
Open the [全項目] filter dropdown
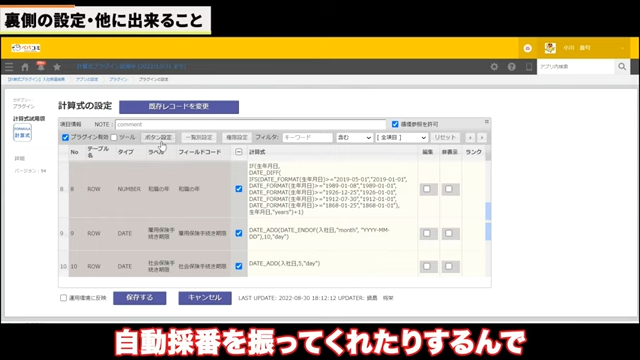coord(401,138)
